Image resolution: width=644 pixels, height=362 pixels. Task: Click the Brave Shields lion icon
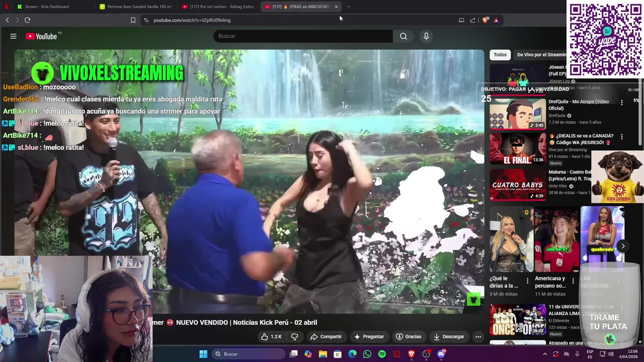pos(485,20)
